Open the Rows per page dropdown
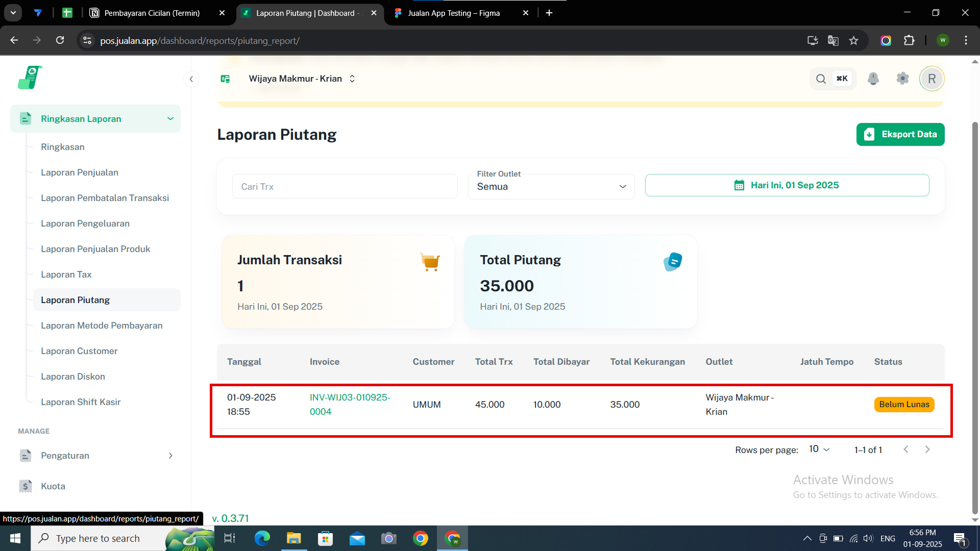This screenshot has height=551, width=980. (x=819, y=449)
